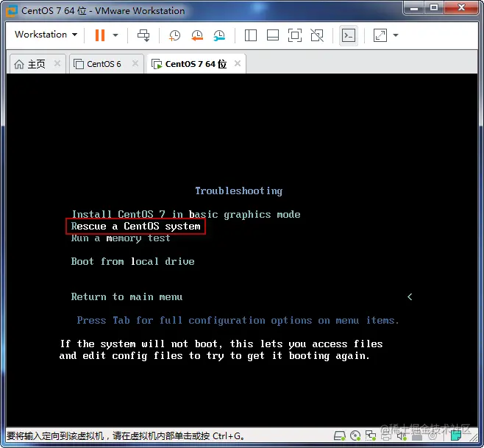Choose Boot from local drive
The image size is (484, 448).
tap(132, 261)
